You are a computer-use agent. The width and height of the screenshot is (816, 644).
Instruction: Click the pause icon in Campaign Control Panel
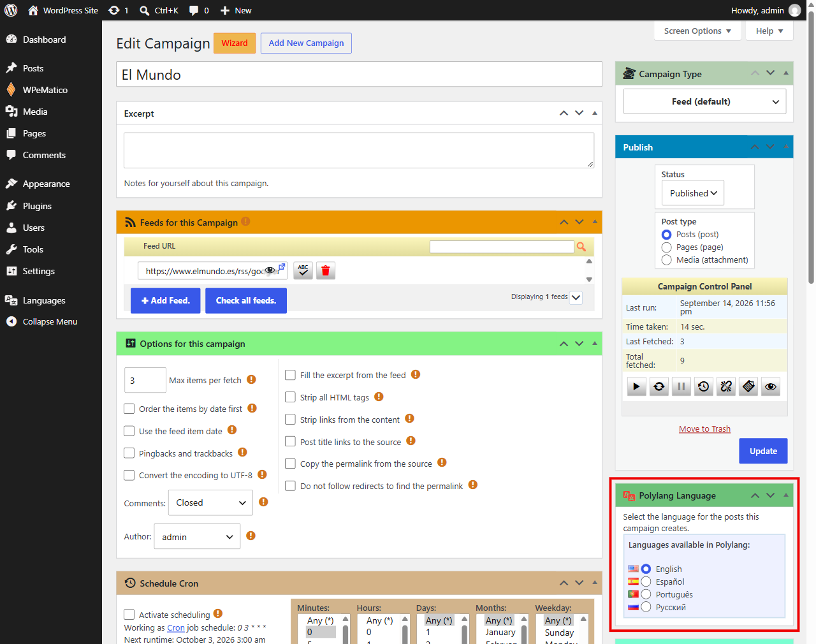tap(681, 386)
